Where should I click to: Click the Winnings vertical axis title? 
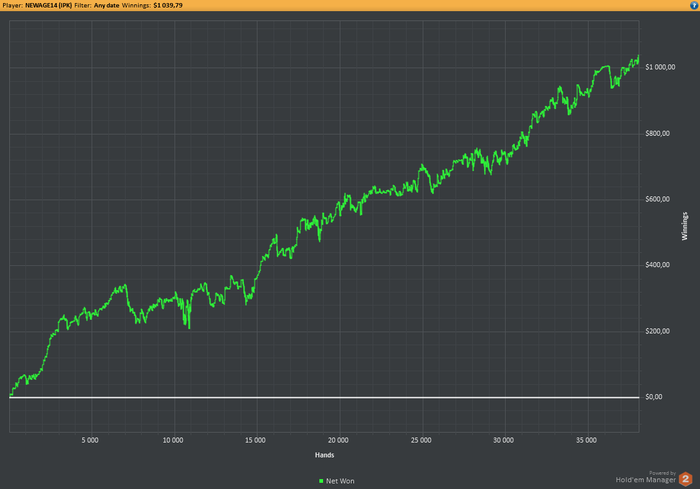pyautogui.click(x=684, y=226)
